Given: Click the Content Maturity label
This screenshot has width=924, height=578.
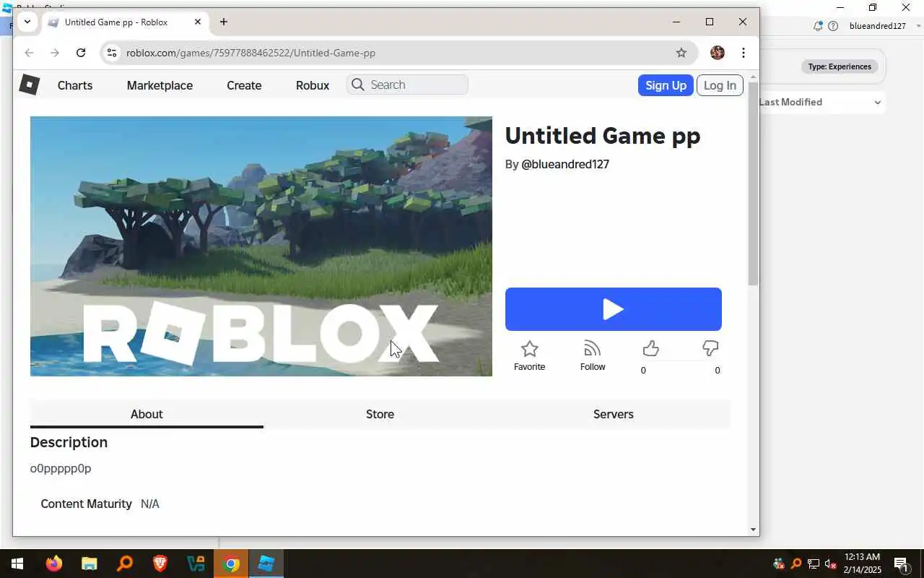Looking at the screenshot, I should tap(86, 504).
